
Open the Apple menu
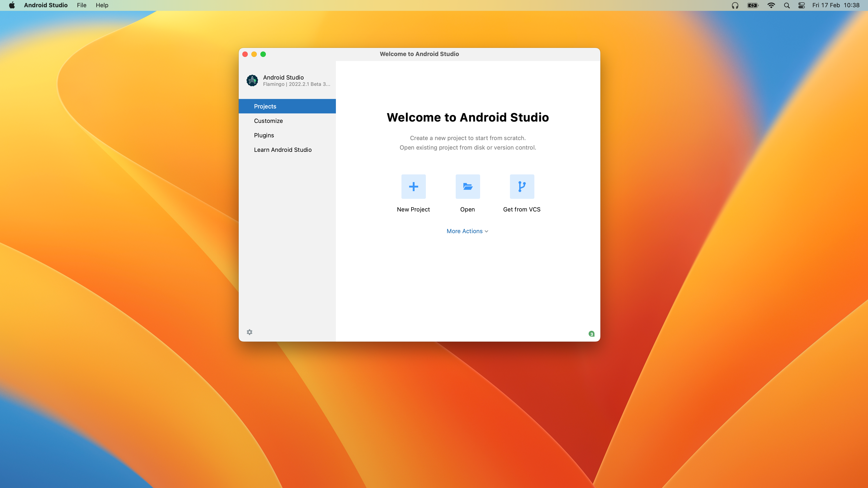[x=12, y=5]
